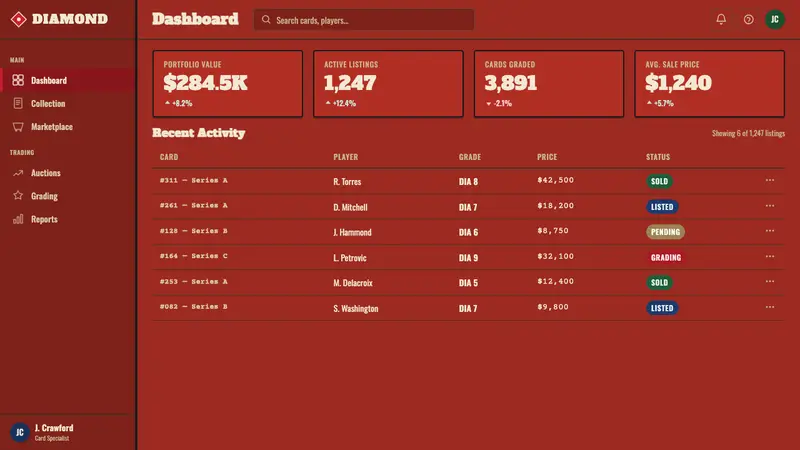Screen dimensions: 800x450
Task: Click the Diamond logo icon
Action: tap(18, 19)
